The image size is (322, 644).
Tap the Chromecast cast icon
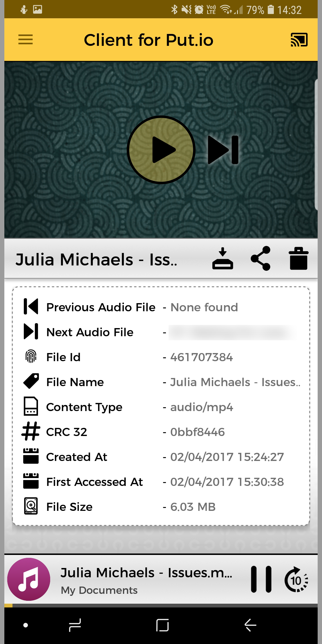click(299, 40)
